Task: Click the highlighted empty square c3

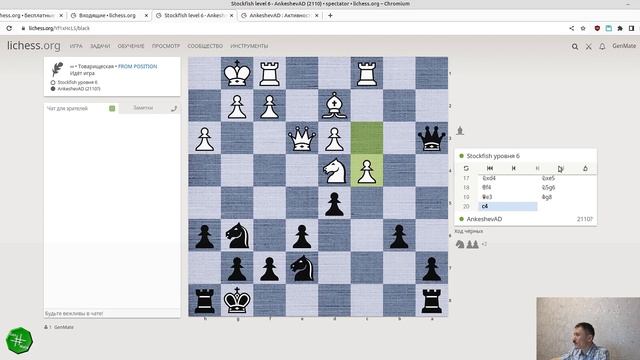Action: [x=367, y=138]
